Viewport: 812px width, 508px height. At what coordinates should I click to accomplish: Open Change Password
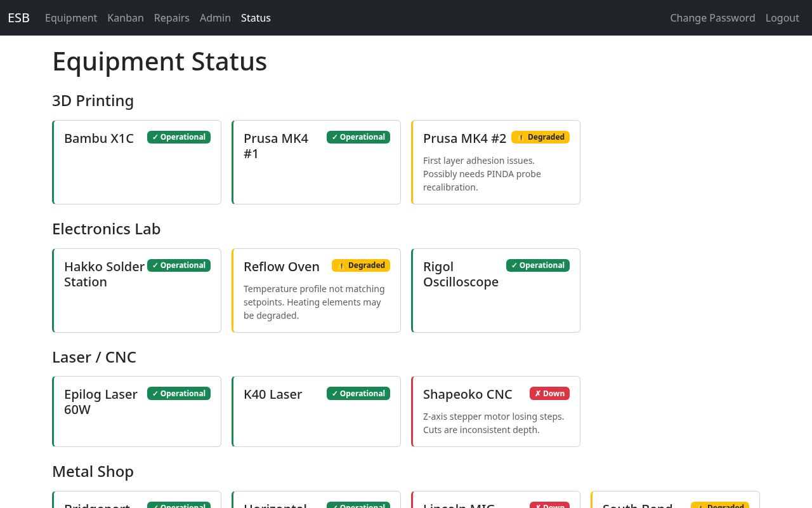[712, 18]
